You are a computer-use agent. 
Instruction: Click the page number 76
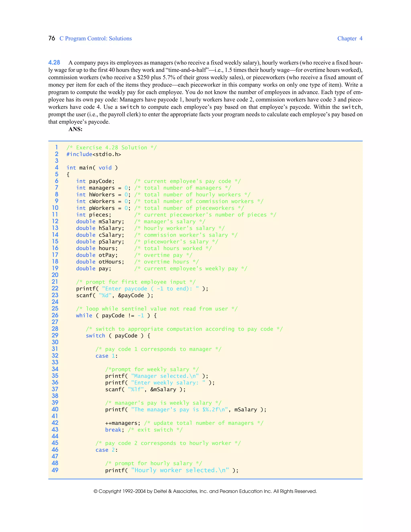point(52,38)
